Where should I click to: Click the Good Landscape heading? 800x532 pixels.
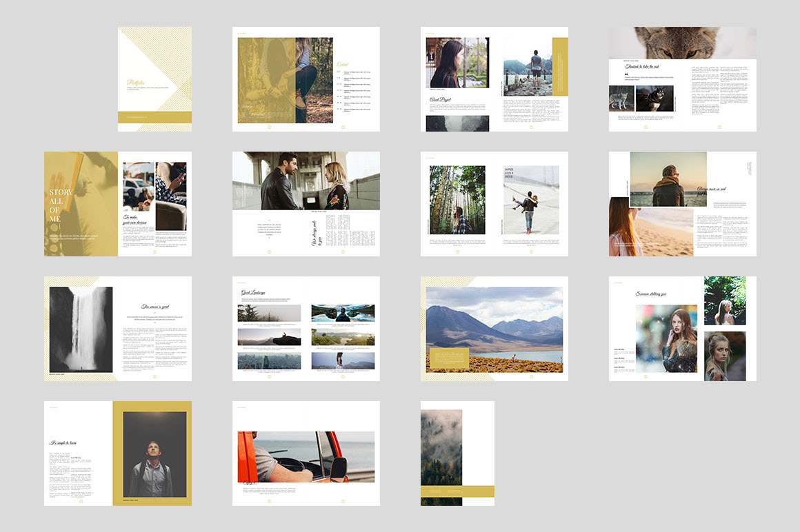(x=254, y=293)
